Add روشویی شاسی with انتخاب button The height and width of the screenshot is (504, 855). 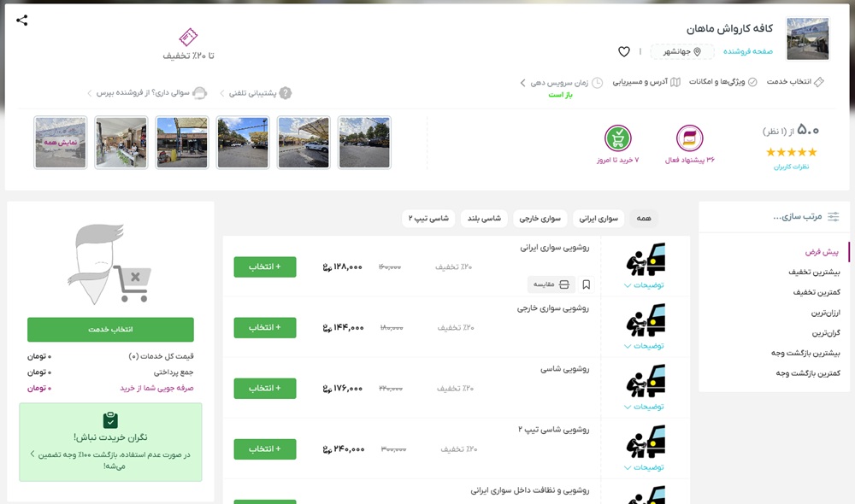pyautogui.click(x=265, y=389)
